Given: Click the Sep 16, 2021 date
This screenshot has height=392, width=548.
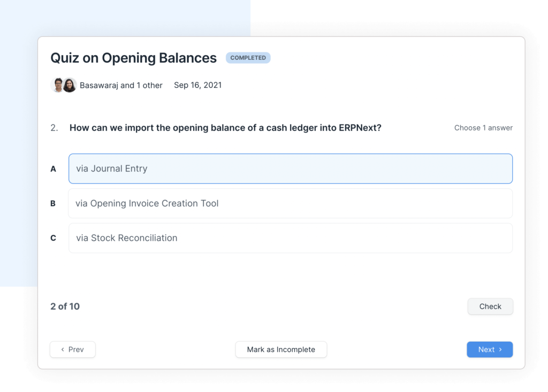Looking at the screenshot, I should coord(197,85).
